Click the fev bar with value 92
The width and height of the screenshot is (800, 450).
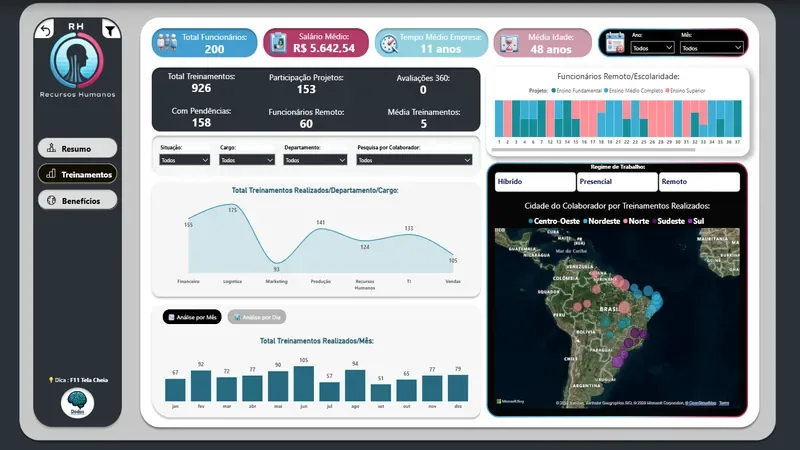(201, 386)
